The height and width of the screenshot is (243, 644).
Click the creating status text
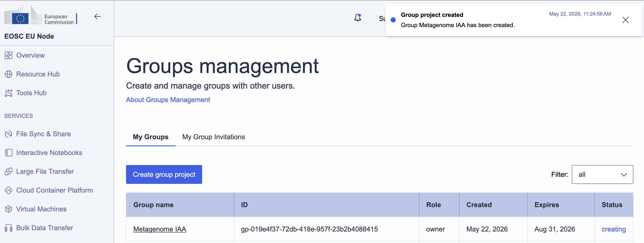point(613,229)
